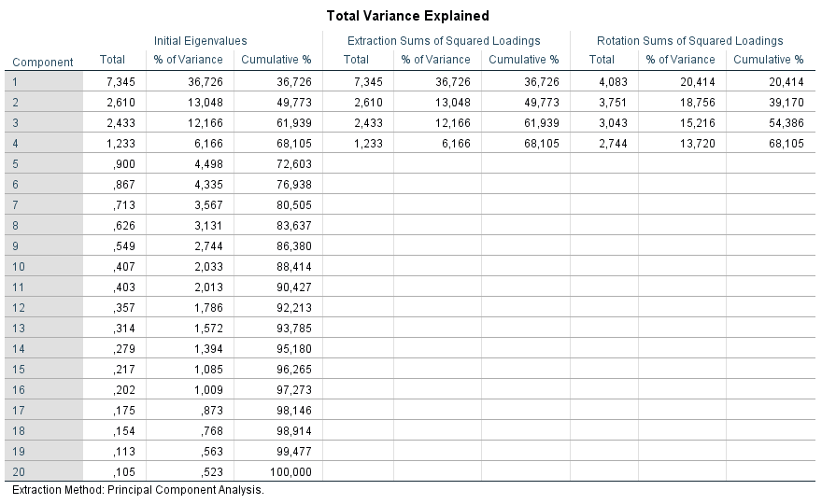822x504 pixels.
Task: Select the "Rotation Sums of Squared Loadings" header
Action: coord(689,41)
